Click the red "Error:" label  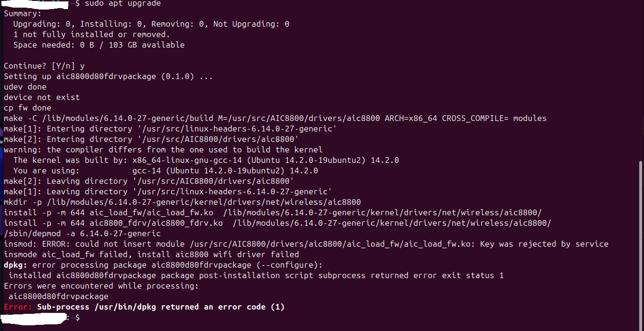[x=18, y=307]
